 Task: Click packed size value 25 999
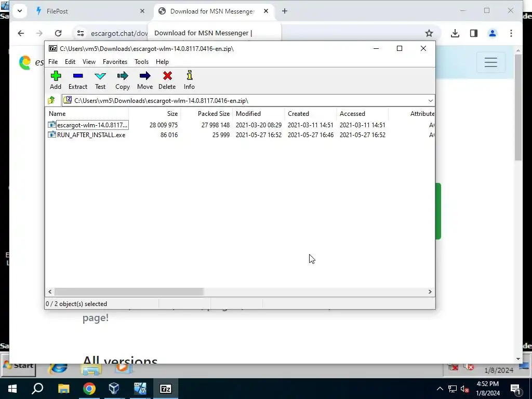(221, 135)
